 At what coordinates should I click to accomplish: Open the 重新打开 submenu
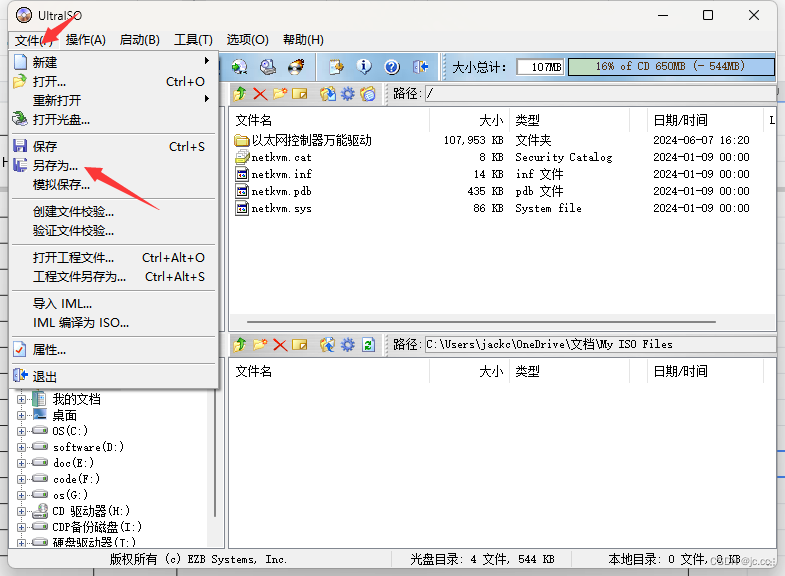[114, 100]
